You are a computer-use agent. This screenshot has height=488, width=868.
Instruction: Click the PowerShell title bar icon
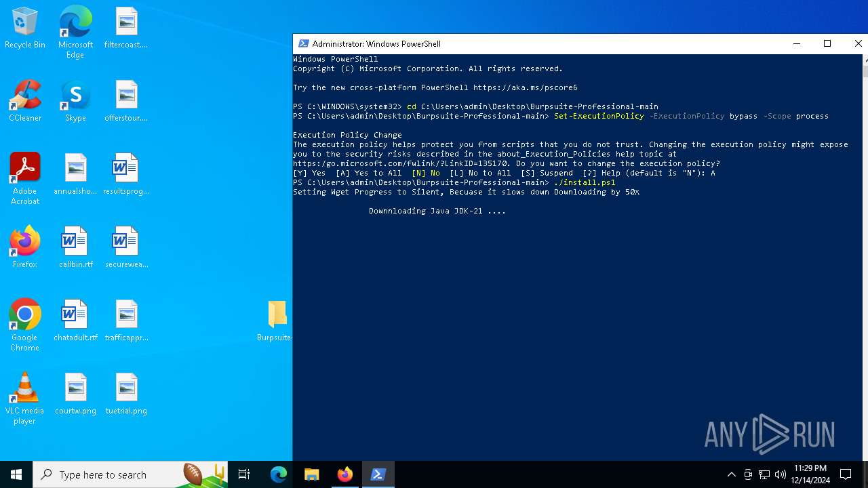click(x=303, y=44)
